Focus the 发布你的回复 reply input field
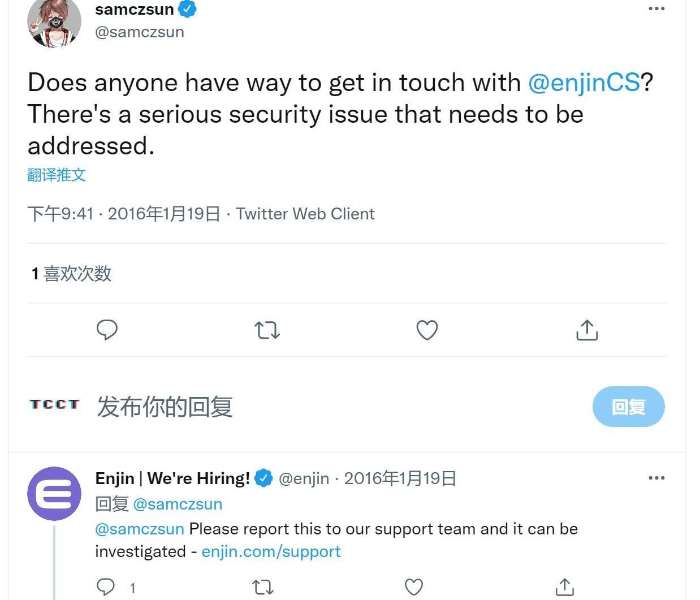Image resolution: width=700 pixels, height=600 pixels. tap(339, 407)
